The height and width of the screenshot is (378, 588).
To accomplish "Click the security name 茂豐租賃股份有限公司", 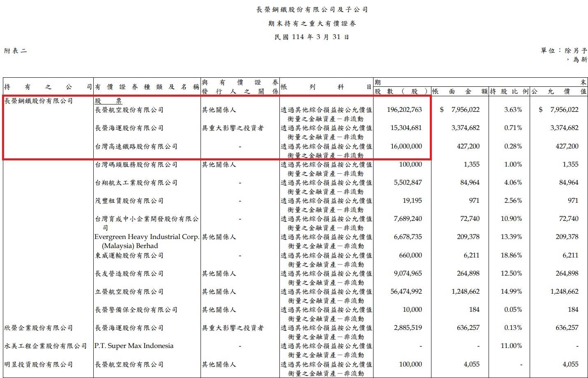I will pos(129,201).
